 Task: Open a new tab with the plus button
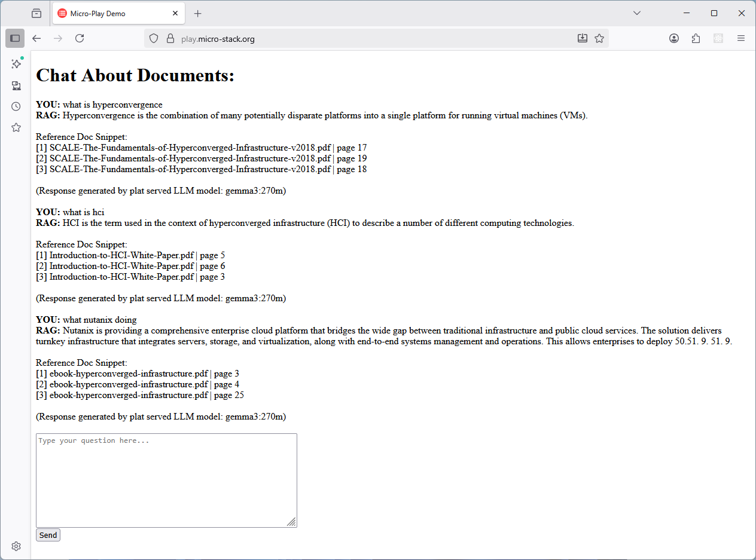point(197,13)
